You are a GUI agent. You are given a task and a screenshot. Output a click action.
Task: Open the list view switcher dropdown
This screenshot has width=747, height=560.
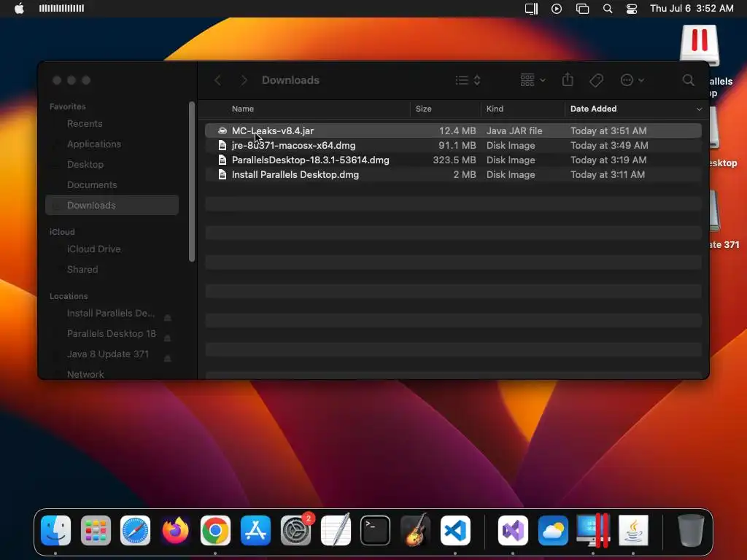tap(468, 80)
